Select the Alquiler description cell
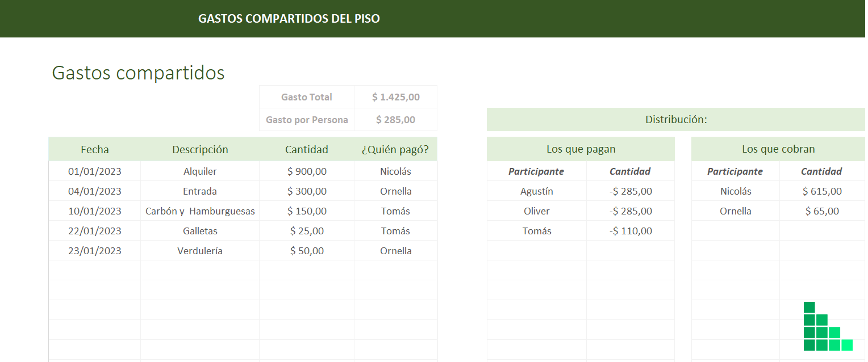 [200, 171]
